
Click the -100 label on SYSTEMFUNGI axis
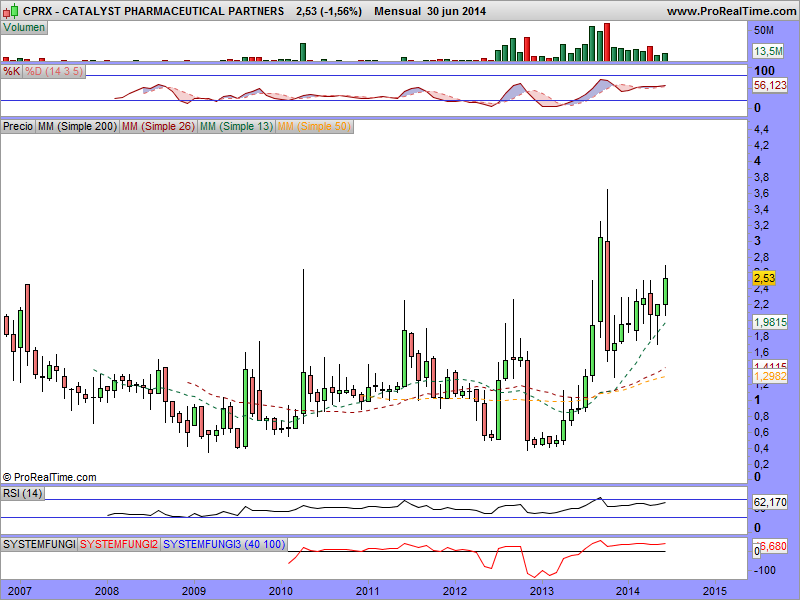click(764, 570)
